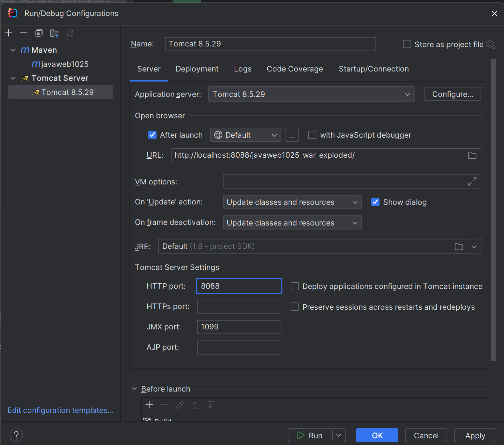Confirm with the OK button
Image resolution: width=504 pixels, height=445 pixels.
[377, 435]
